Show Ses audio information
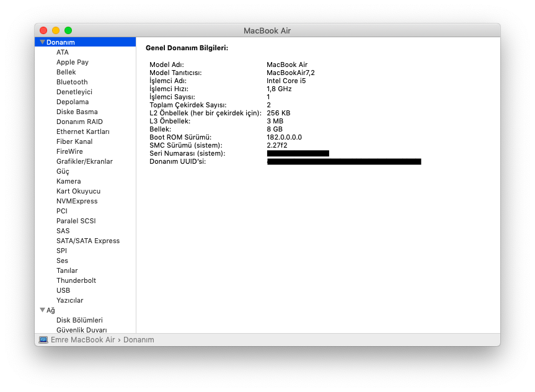The width and height of the screenshot is (535, 392). pyautogui.click(x=62, y=261)
